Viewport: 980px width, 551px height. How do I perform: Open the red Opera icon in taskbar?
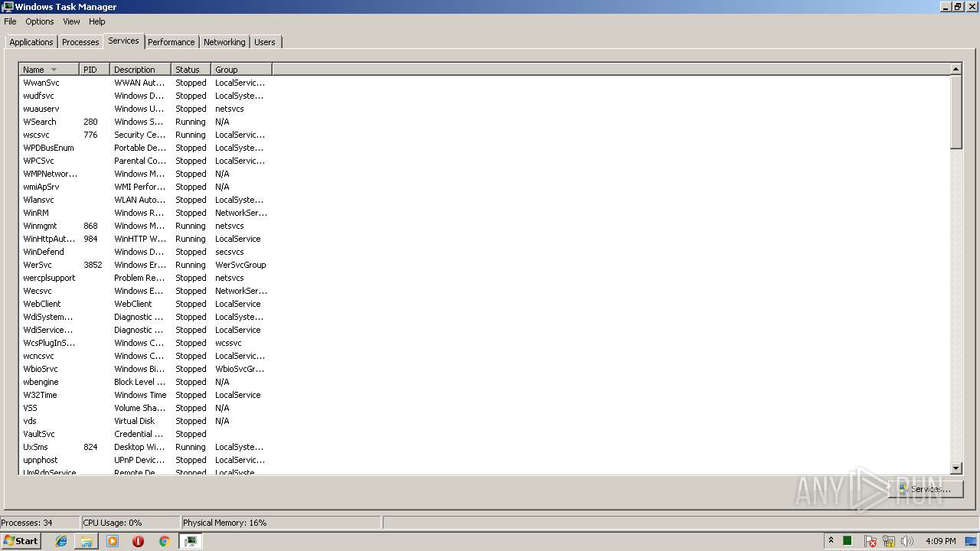tap(138, 541)
